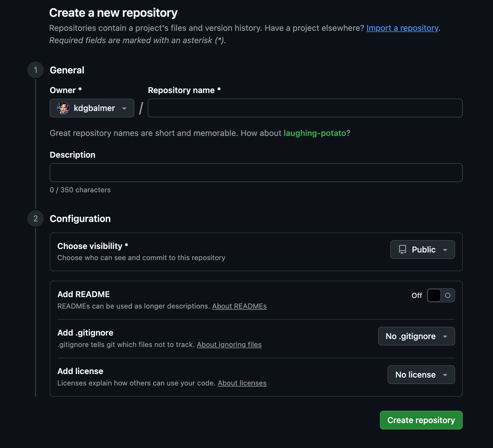Click the kdgbalmer owner avatar image
Image resolution: width=493 pixels, height=448 pixels.
(63, 108)
